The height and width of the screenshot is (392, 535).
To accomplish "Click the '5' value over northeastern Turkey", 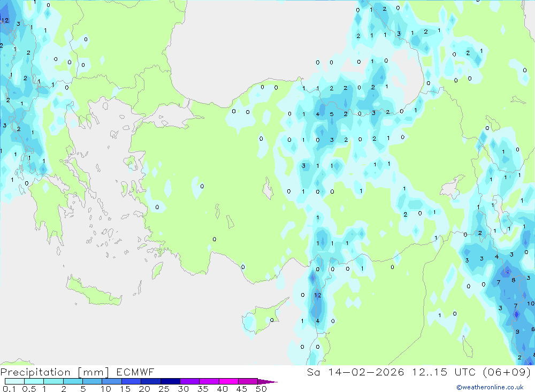I will coord(332,114).
